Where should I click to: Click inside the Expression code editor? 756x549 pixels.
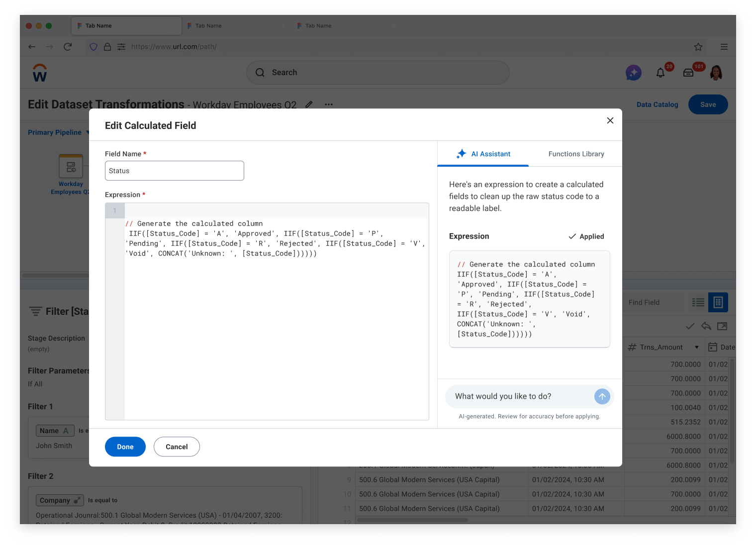(267, 311)
